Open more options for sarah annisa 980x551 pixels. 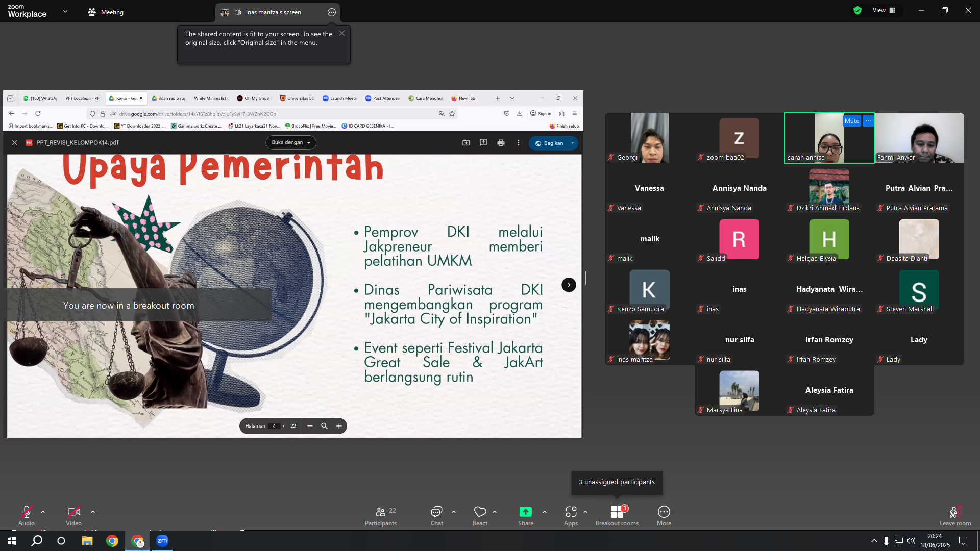tap(868, 121)
